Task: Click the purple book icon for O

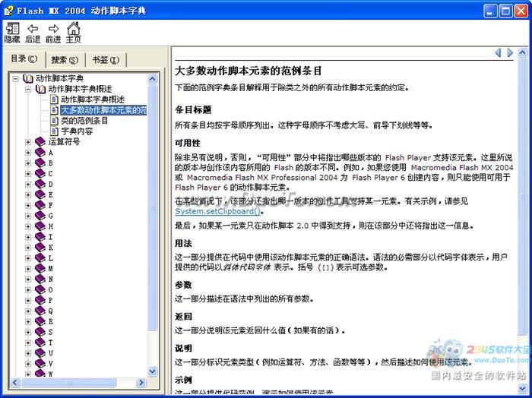Action: click(40, 289)
